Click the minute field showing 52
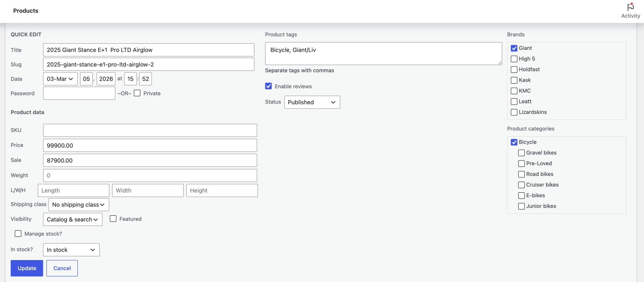 pos(145,79)
